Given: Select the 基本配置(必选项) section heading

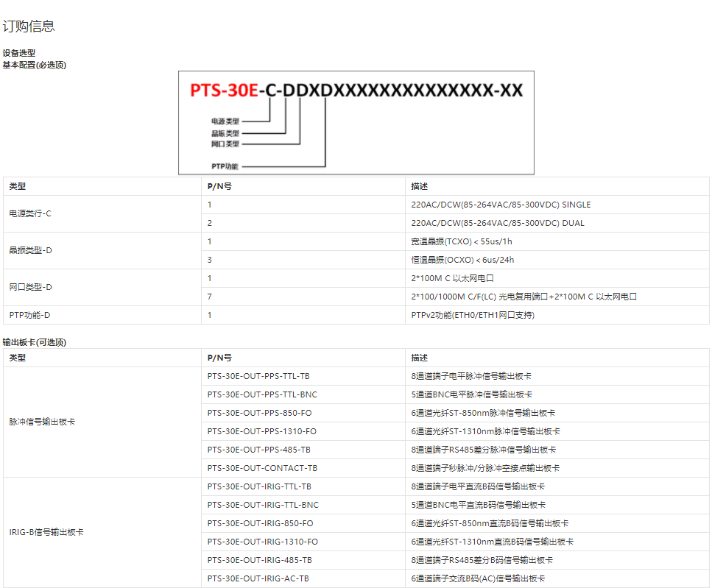Looking at the screenshot, I should click(35, 65).
